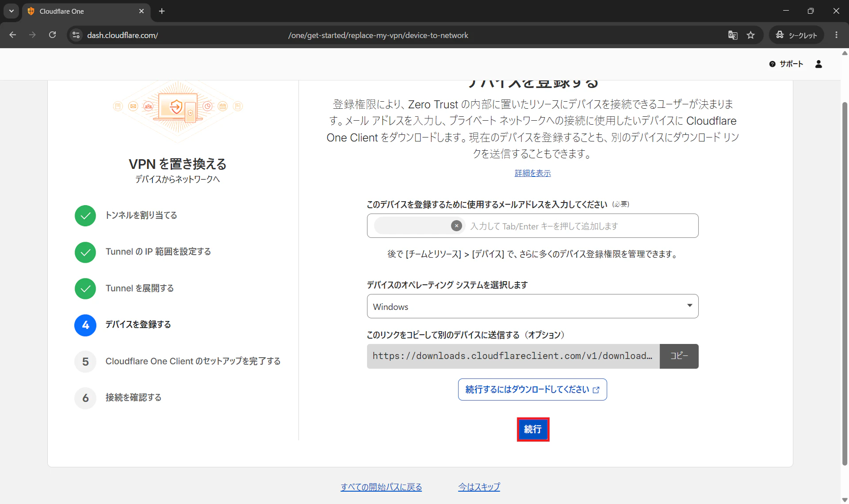Image resolution: width=849 pixels, height=504 pixels.
Task: Open the incognito シークレット indicator
Action: (796, 35)
